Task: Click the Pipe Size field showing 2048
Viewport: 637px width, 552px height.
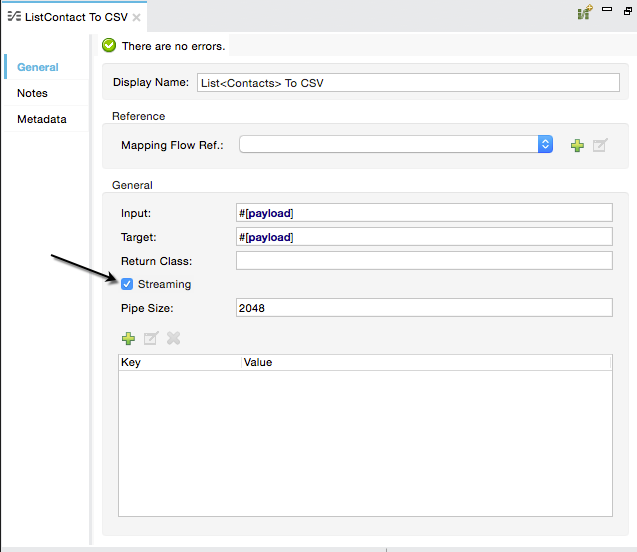Action: coord(423,308)
